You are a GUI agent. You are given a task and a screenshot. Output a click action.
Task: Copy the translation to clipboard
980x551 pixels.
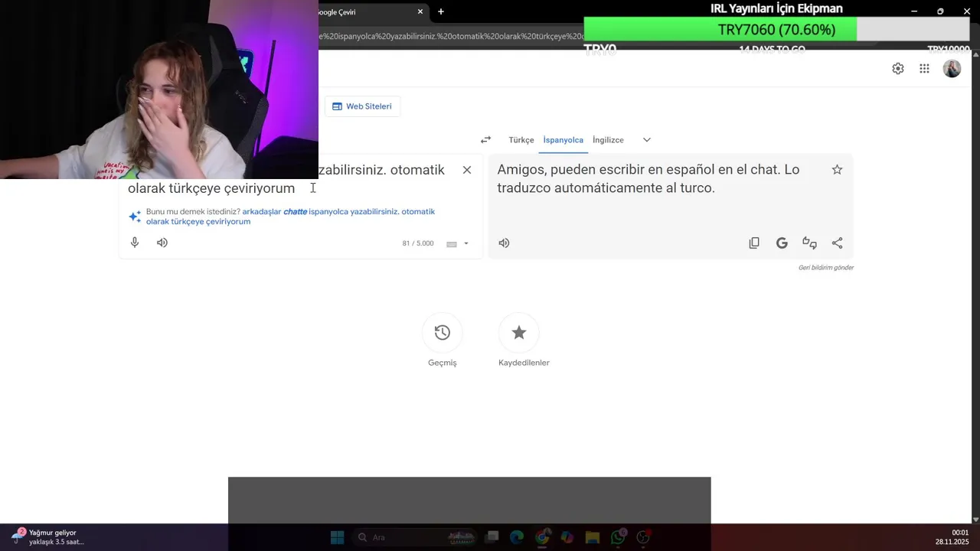[x=754, y=243]
